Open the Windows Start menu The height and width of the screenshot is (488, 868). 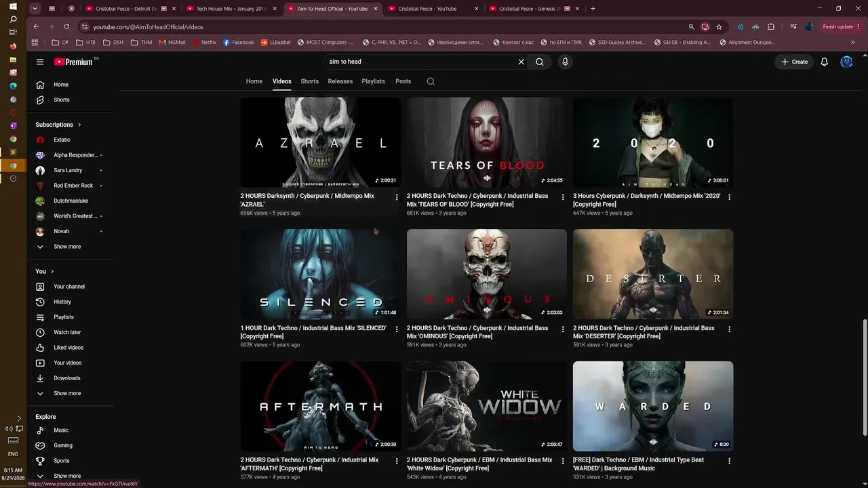[13, 6]
